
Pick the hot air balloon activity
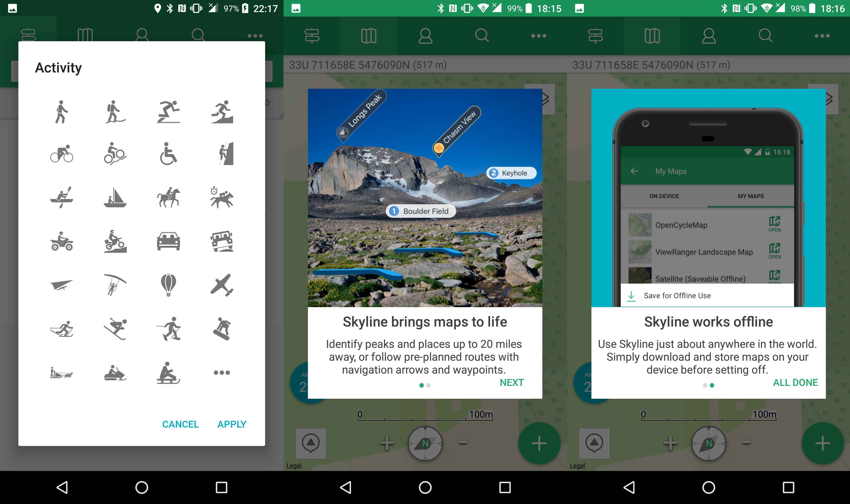coord(169,285)
